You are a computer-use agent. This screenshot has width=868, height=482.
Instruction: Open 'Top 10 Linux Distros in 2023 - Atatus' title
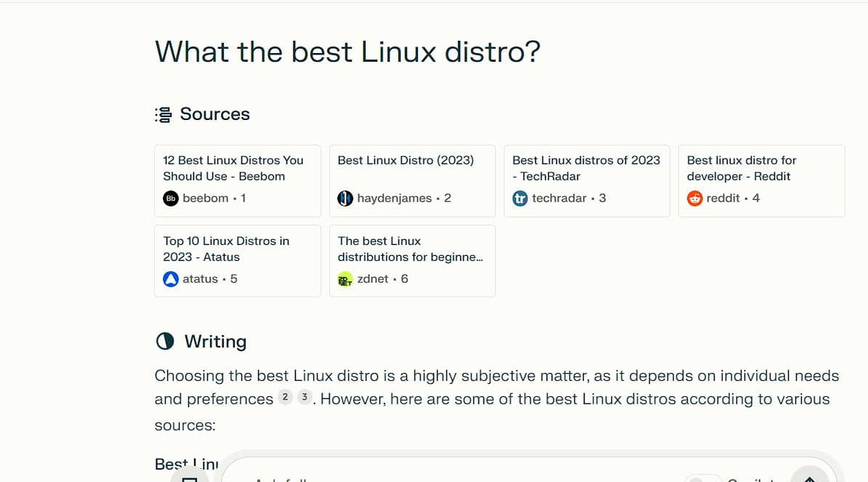[226, 249]
